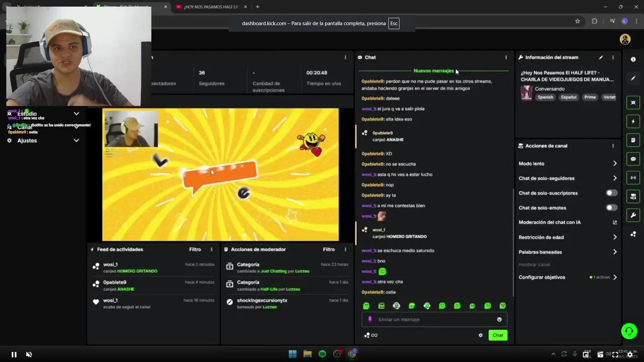The image size is (644, 362).
Task: Toggle Chat de solo-emotes switch
Action: (x=611, y=208)
